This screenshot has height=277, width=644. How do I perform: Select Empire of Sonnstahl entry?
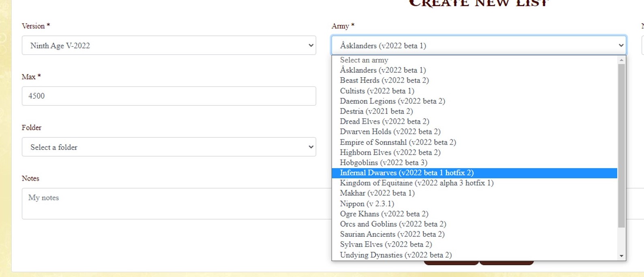click(398, 142)
